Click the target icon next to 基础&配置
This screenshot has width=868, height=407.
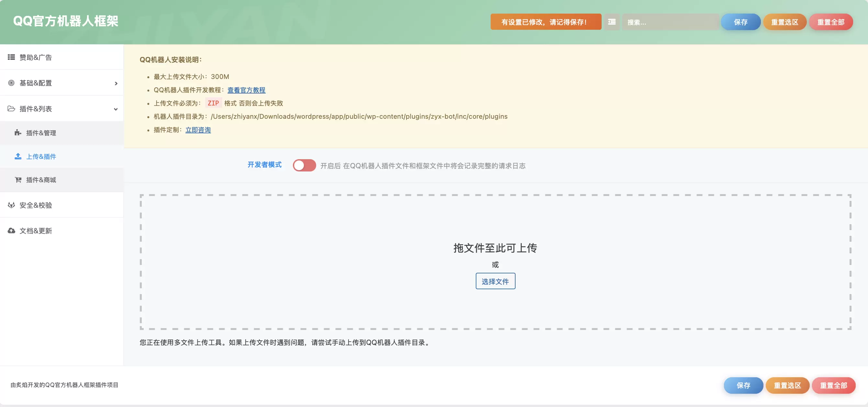(11, 83)
